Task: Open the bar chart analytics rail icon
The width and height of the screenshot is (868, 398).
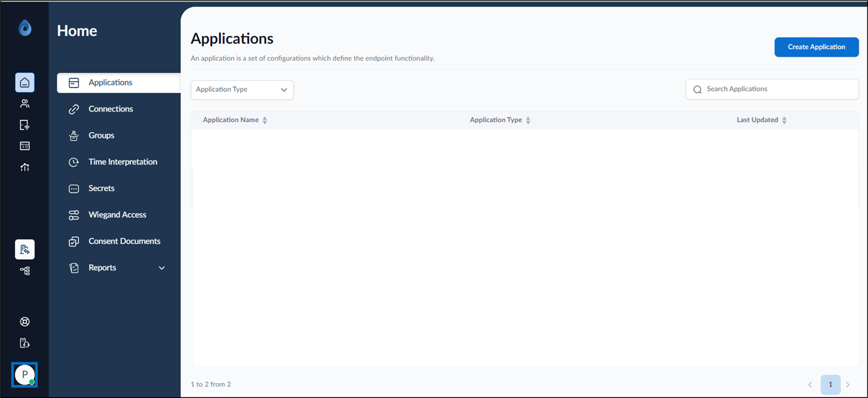Action: coord(25,167)
